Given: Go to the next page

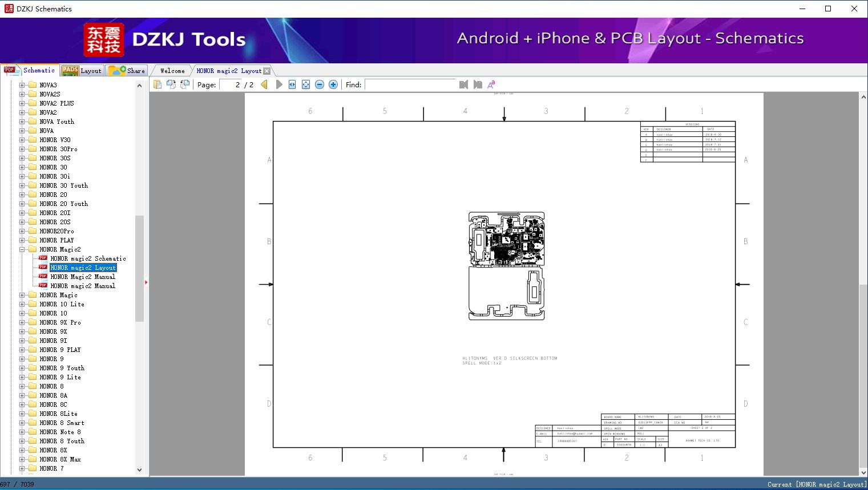Looking at the screenshot, I should click(279, 84).
